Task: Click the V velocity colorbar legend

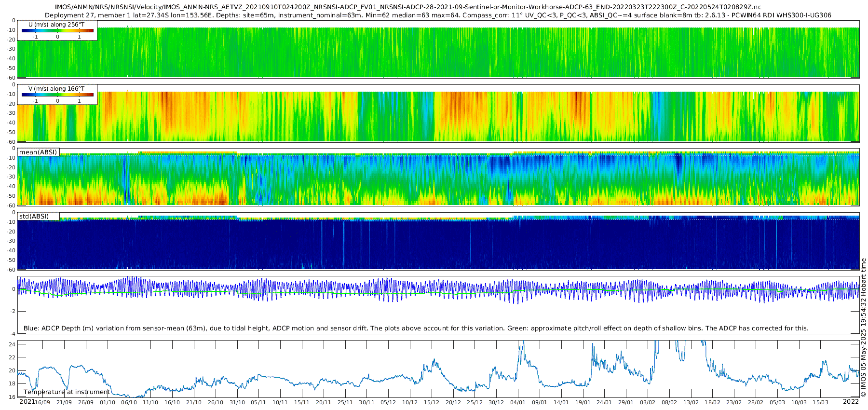Action: 57,95
